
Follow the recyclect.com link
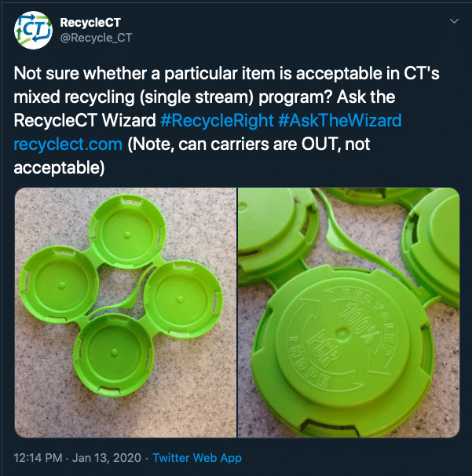(x=68, y=145)
